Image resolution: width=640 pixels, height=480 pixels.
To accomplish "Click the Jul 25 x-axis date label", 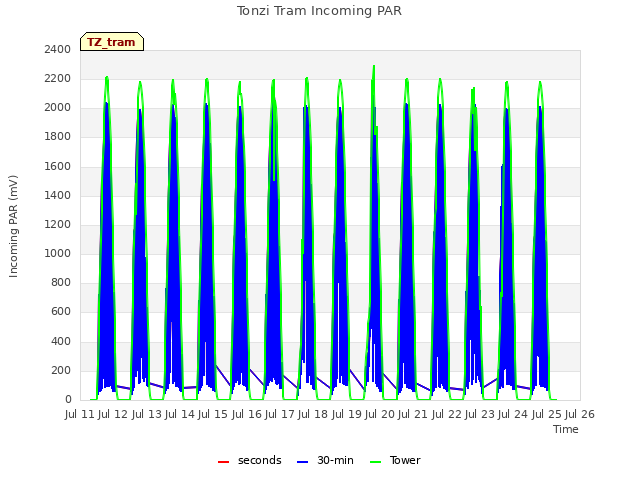I will (x=547, y=414).
